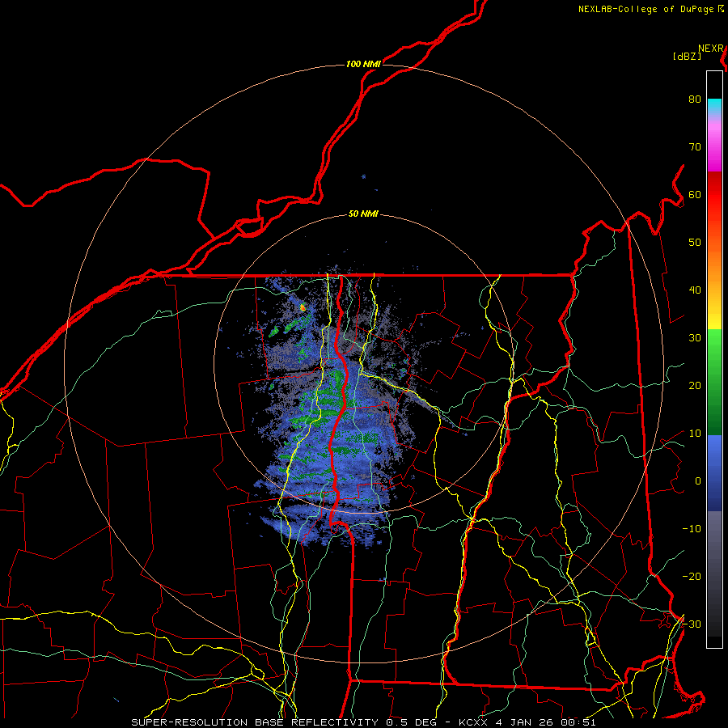Image resolution: width=728 pixels, height=728 pixels.
Task: Click the 20 value on the dBZ scale
Action: [x=695, y=386]
